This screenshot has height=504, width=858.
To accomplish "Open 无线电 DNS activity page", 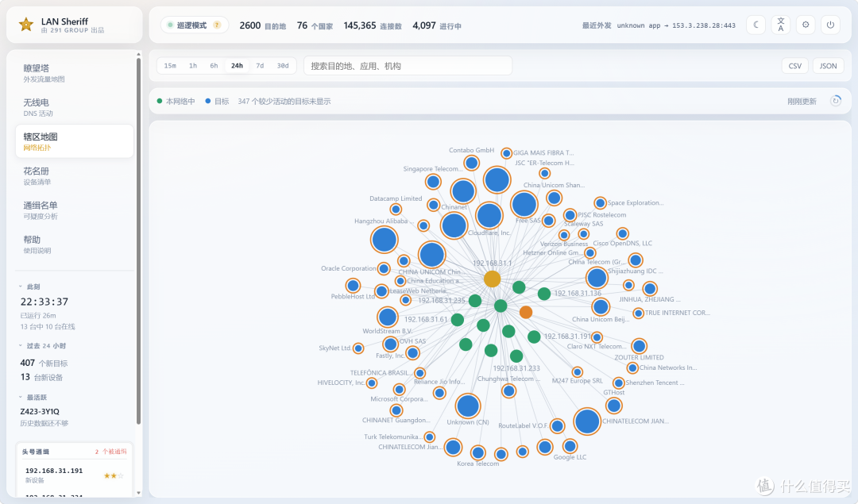I will 75,107.
